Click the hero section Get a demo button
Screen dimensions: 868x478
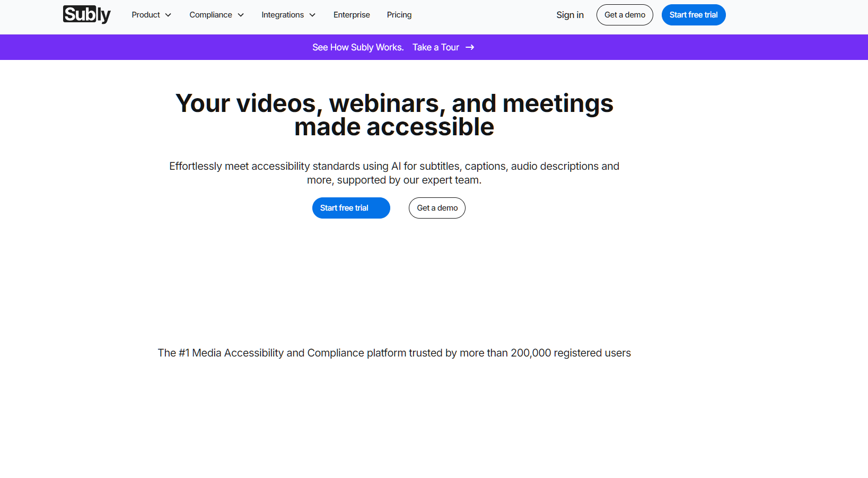437,208
